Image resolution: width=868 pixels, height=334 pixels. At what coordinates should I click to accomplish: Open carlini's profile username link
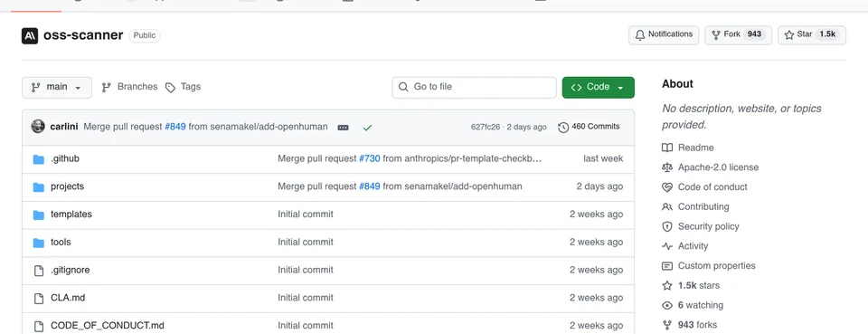point(63,127)
